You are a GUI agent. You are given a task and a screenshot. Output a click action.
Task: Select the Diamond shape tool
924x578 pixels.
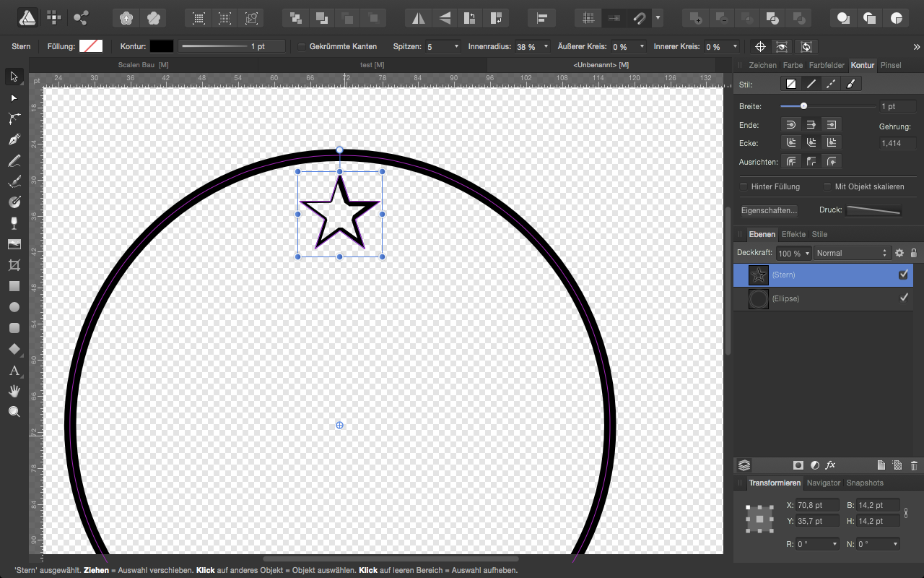(14, 349)
